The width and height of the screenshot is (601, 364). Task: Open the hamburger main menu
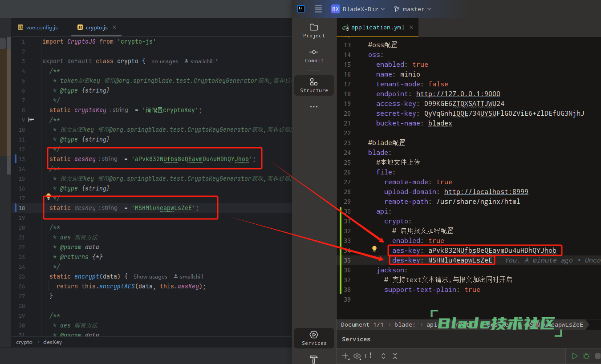(x=318, y=9)
